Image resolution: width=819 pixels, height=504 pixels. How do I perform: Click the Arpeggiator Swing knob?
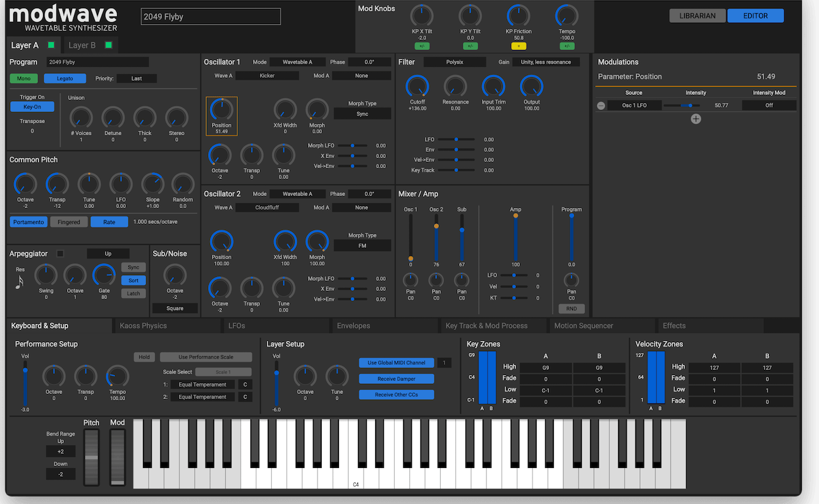46,275
